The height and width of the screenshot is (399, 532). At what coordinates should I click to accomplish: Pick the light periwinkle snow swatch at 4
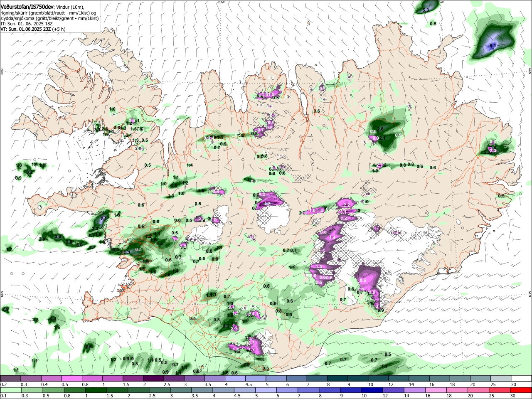235,379
